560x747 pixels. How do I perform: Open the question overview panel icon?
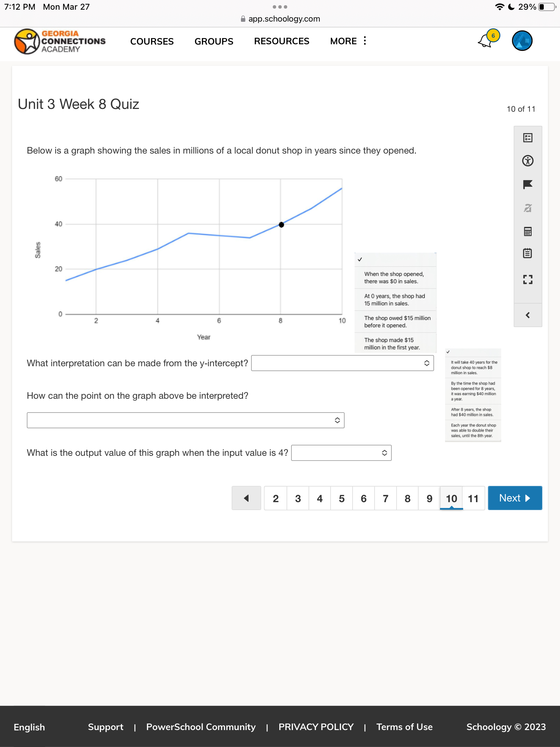click(527, 137)
